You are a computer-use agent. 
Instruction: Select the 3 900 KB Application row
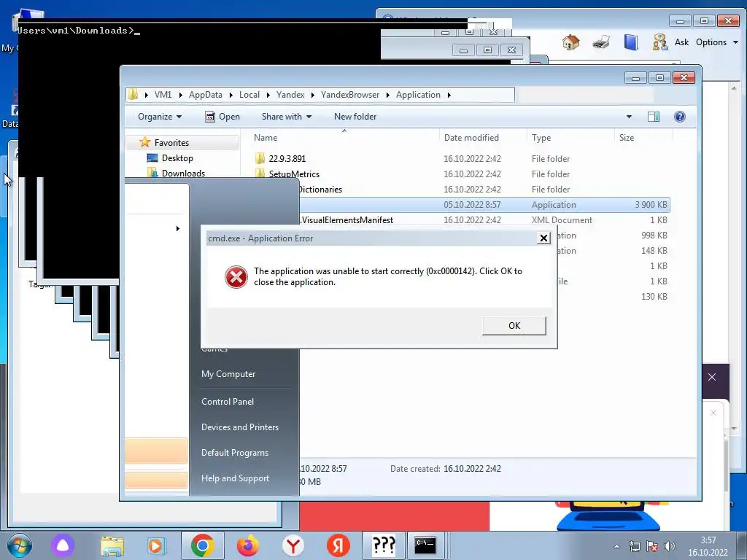tap(484, 205)
